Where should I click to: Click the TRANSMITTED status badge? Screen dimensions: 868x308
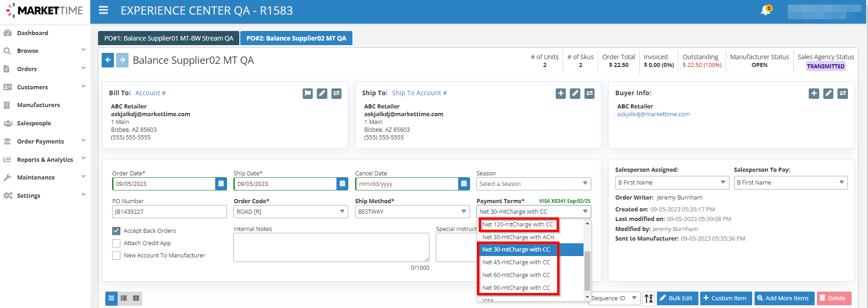[826, 67]
